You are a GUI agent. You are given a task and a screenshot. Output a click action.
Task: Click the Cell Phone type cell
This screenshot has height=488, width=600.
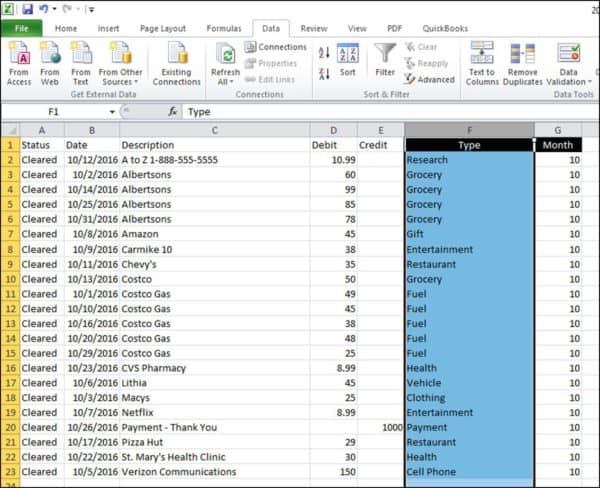point(469,472)
